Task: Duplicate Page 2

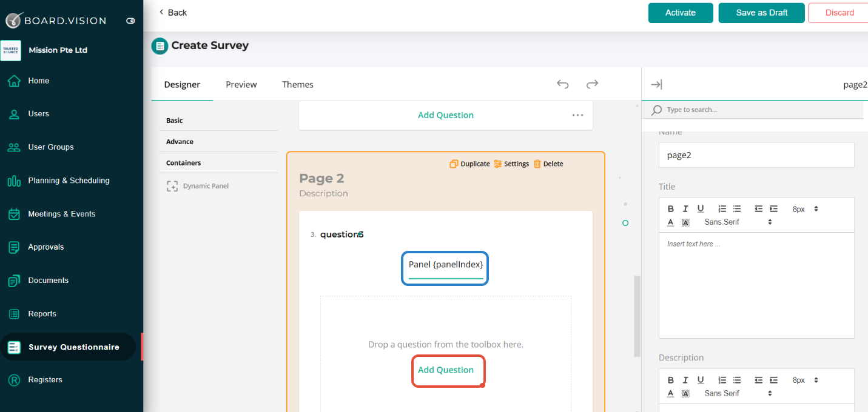Action: (x=469, y=164)
